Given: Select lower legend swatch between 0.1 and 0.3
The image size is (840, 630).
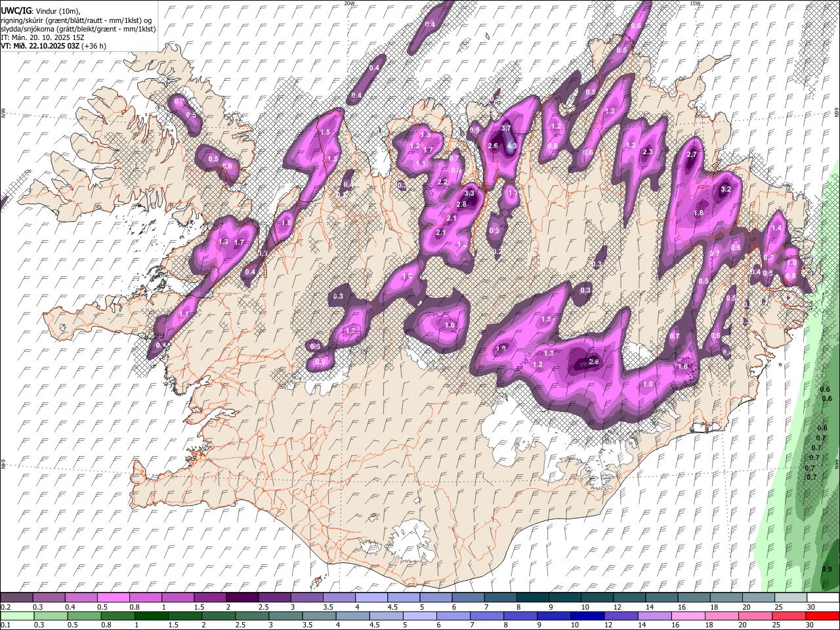Looking at the screenshot, I should pyautogui.click(x=17, y=616).
